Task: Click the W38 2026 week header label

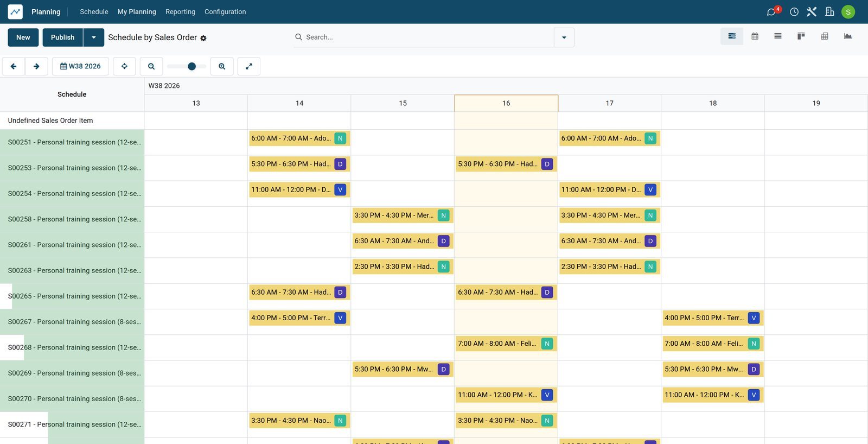Action: point(164,86)
